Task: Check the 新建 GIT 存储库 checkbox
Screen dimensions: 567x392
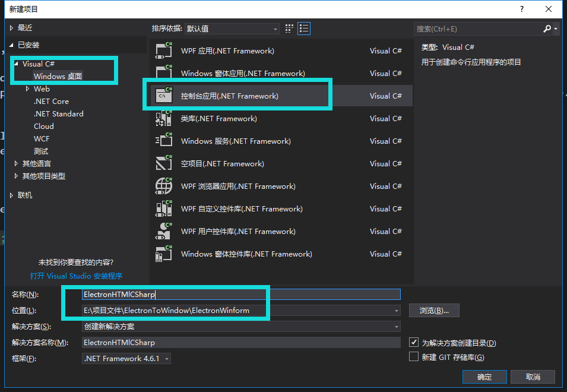Action: 413,356
